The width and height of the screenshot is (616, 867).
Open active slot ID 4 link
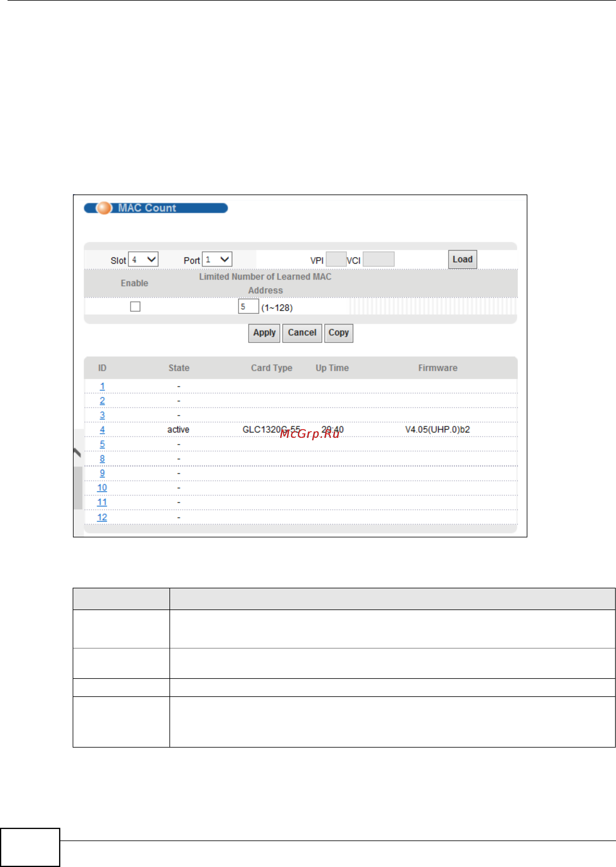click(x=102, y=430)
